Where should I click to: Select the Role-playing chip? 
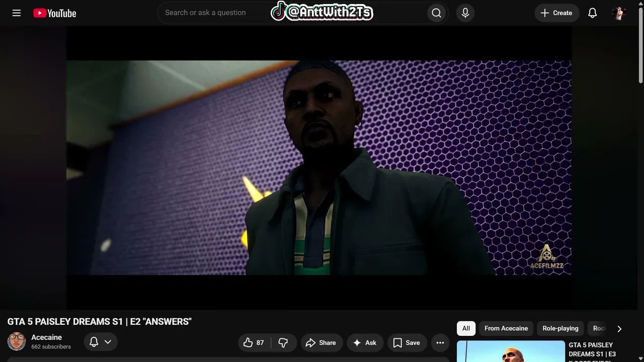(560, 328)
